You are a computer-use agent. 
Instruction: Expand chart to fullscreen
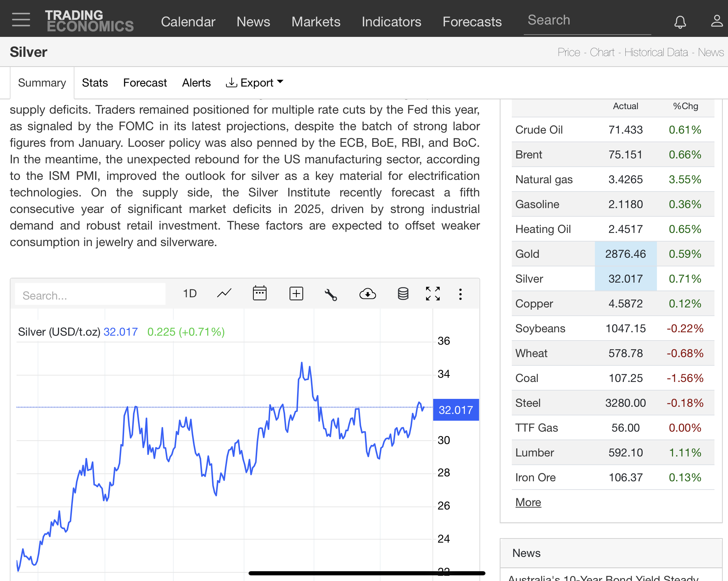pyautogui.click(x=433, y=294)
